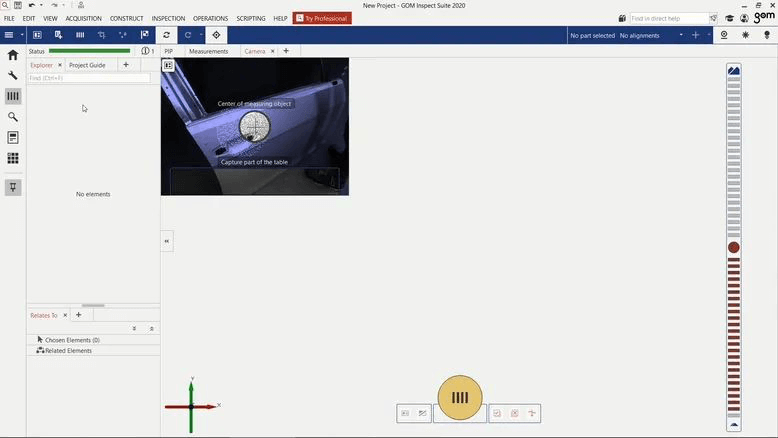The image size is (778, 438).
Task: Open the ACQUISITION menu
Action: click(83, 18)
